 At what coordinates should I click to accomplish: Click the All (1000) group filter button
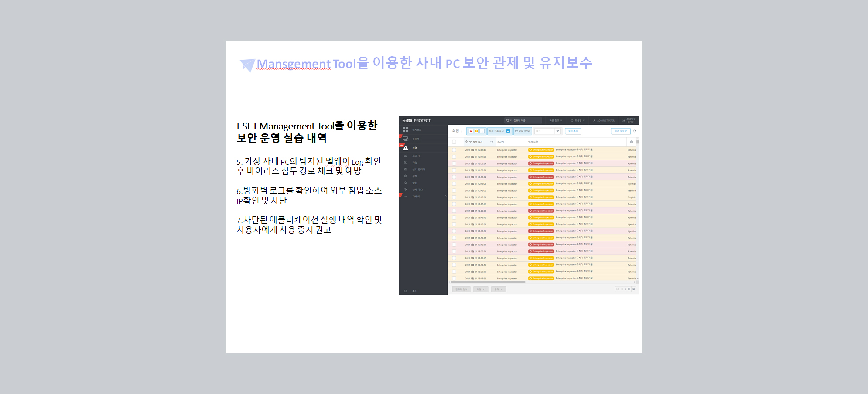[x=523, y=131]
